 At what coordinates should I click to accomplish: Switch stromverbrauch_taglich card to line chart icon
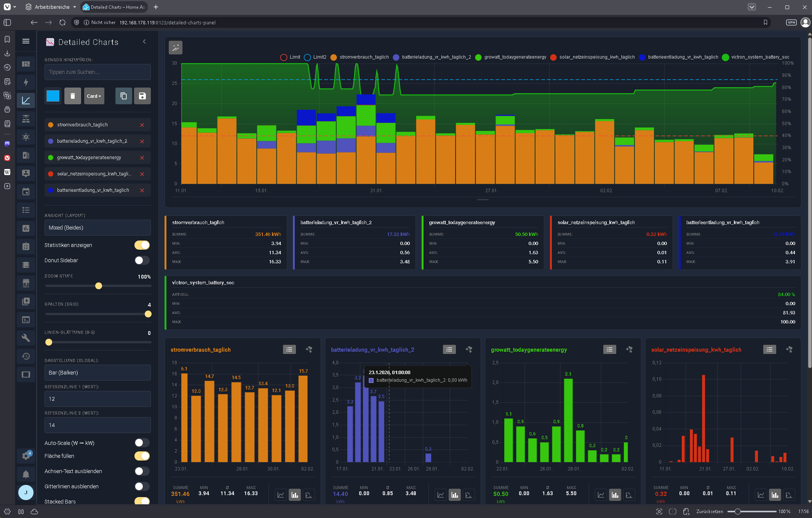tap(281, 495)
